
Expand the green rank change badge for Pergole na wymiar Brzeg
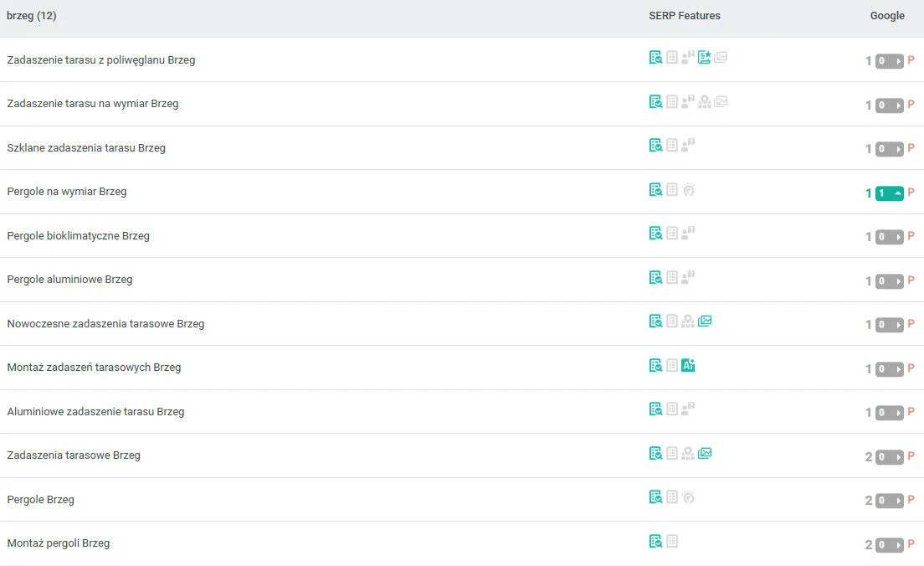click(890, 193)
